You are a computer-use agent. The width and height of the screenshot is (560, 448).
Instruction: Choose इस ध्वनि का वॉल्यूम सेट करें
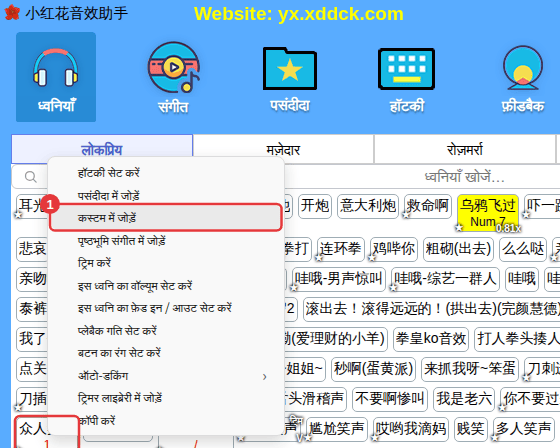coord(166,286)
